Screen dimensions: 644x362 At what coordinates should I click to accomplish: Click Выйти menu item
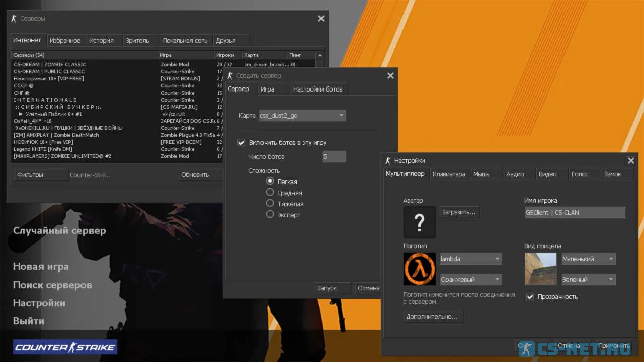click(29, 321)
